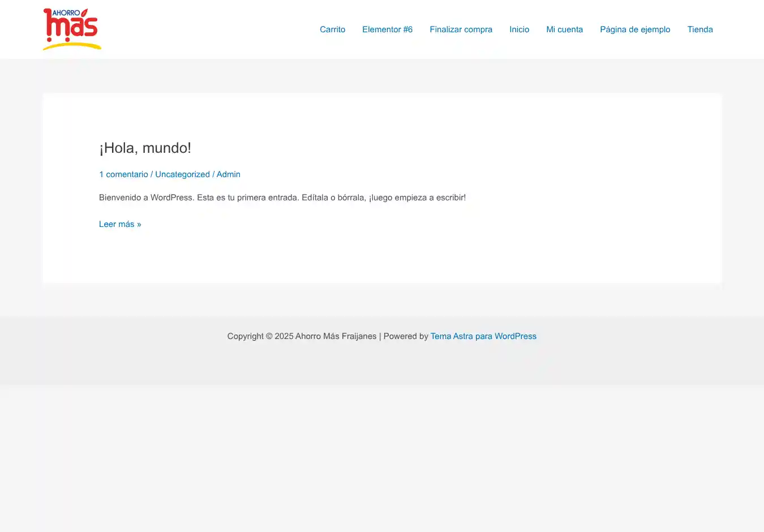764x532 pixels.
Task: Open Tema Astra para WordPress link
Action: pos(483,336)
